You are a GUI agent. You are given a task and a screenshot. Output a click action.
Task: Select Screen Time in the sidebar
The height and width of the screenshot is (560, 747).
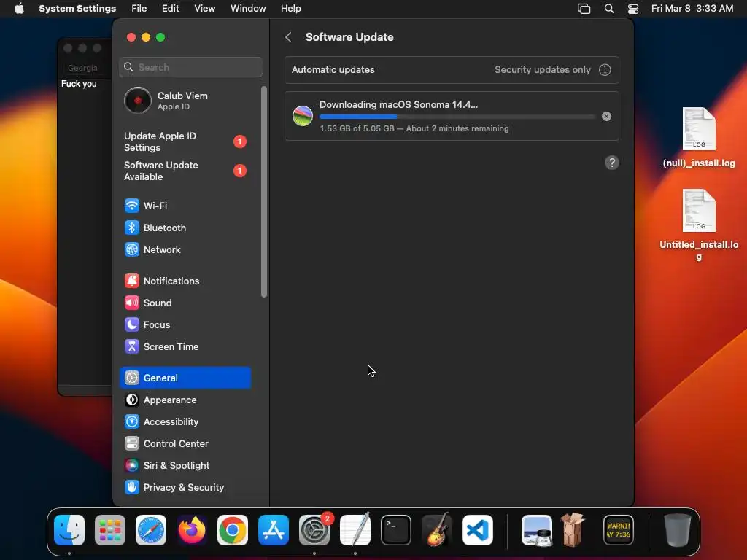[x=185, y=346]
